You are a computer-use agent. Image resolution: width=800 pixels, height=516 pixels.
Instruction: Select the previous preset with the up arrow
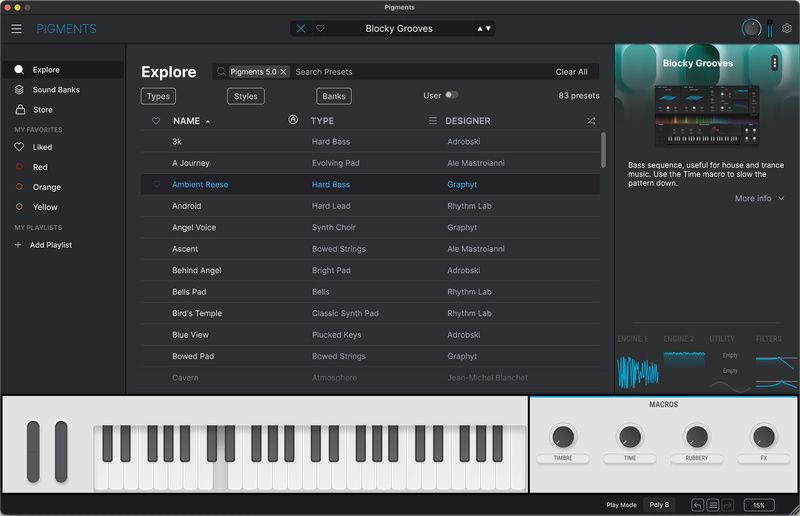point(480,29)
